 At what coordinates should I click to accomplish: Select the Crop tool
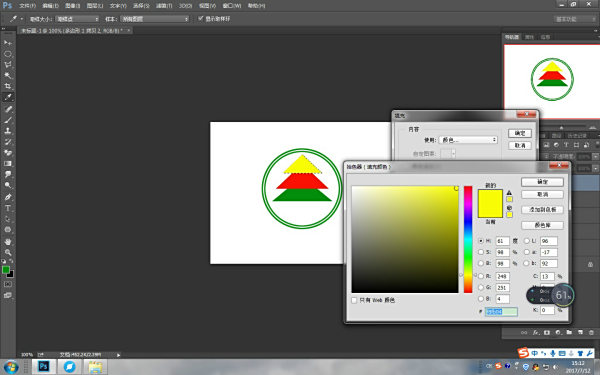click(8, 86)
